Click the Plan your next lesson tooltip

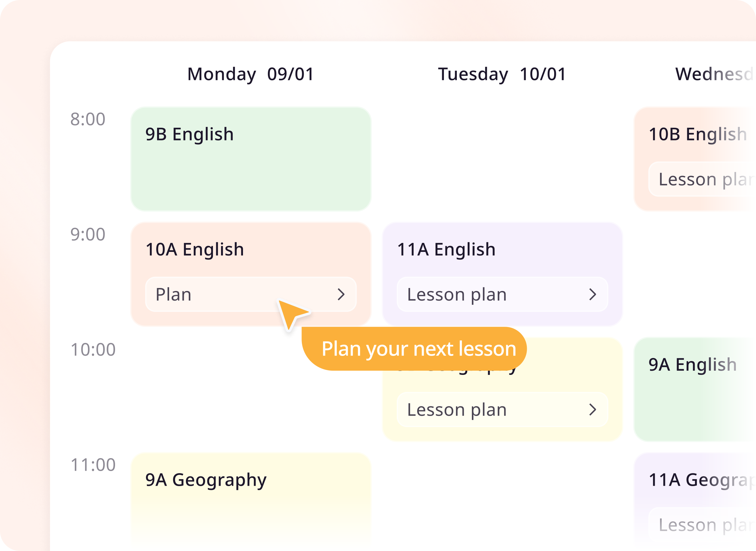tap(418, 349)
